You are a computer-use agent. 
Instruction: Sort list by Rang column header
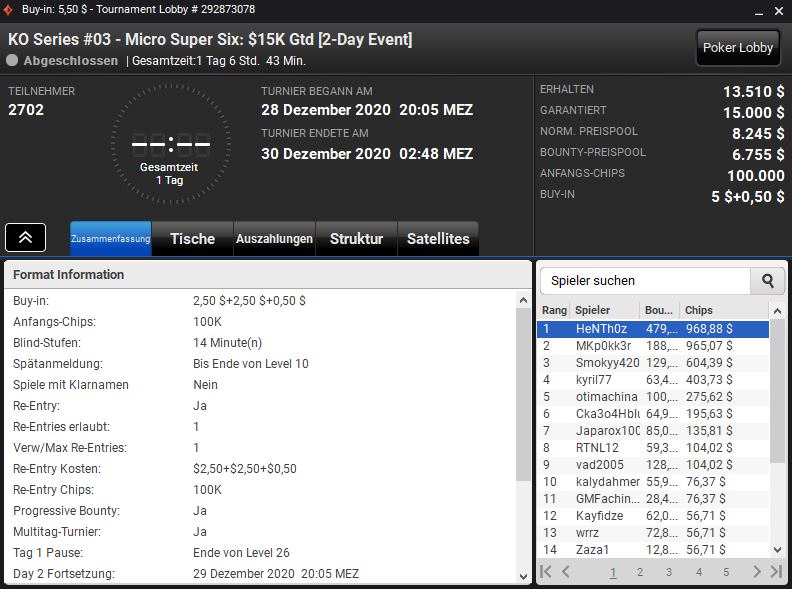[554, 310]
